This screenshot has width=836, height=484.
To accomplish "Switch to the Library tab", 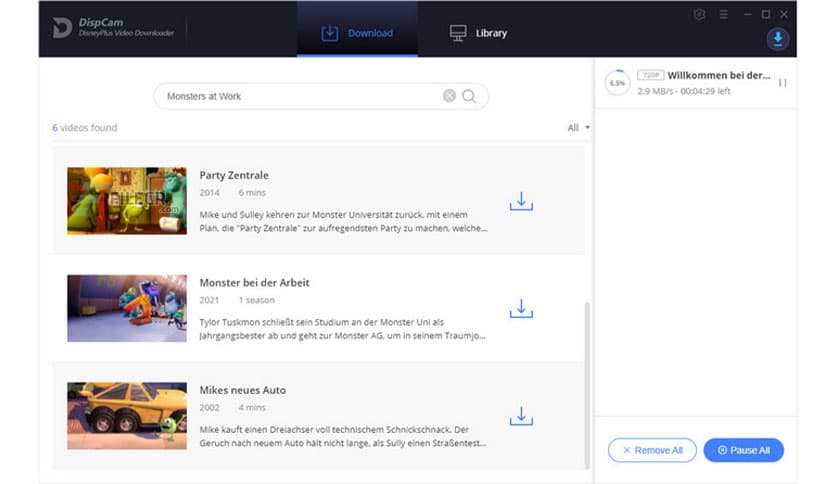I will point(478,33).
